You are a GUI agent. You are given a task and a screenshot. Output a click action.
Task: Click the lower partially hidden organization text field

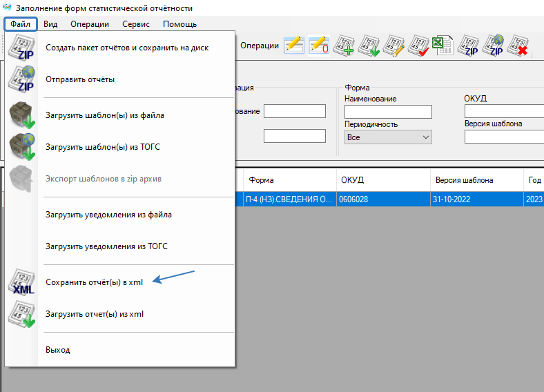pyautogui.click(x=295, y=136)
